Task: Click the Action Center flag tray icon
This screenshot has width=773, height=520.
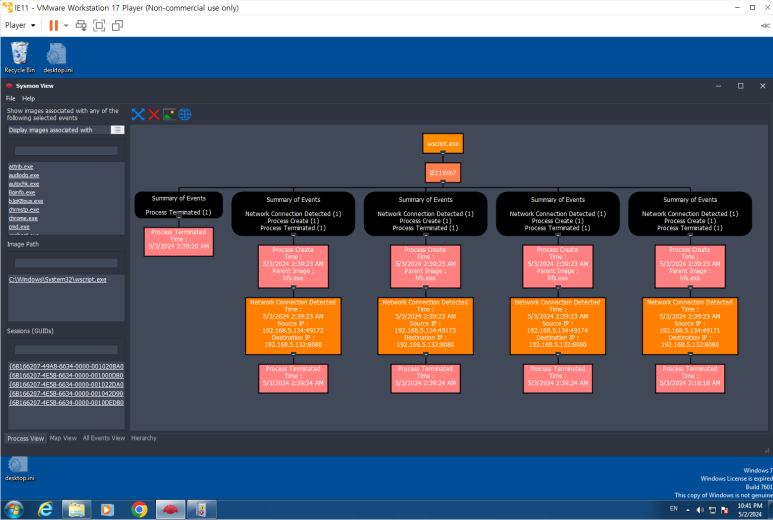Action: coord(725,510)
